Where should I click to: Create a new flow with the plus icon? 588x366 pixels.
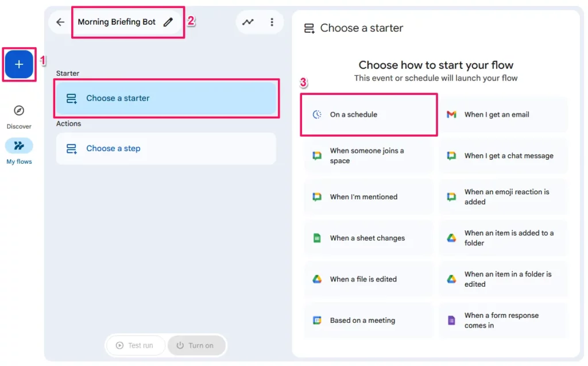19,64
